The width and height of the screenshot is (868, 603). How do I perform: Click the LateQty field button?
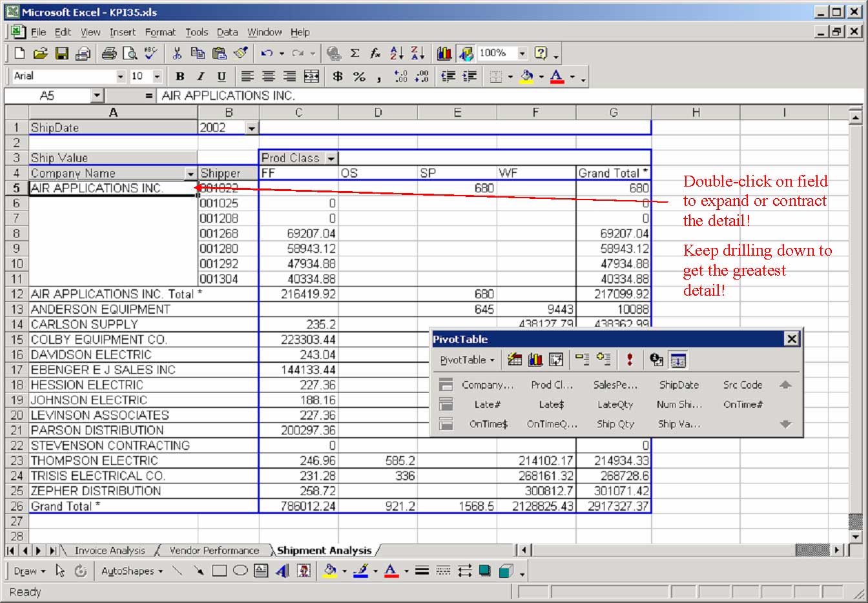(615, 405)
